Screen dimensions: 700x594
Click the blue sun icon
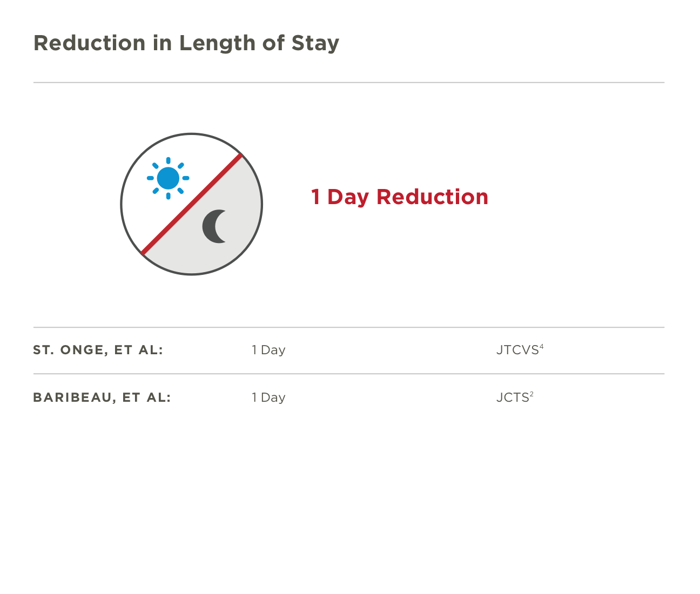point(168,178)
